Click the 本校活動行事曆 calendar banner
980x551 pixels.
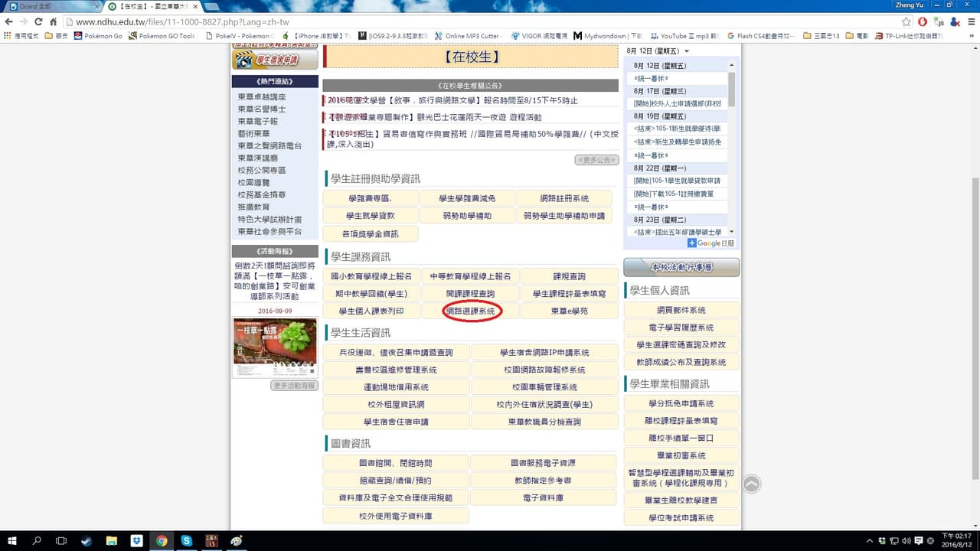click(681, 267)
